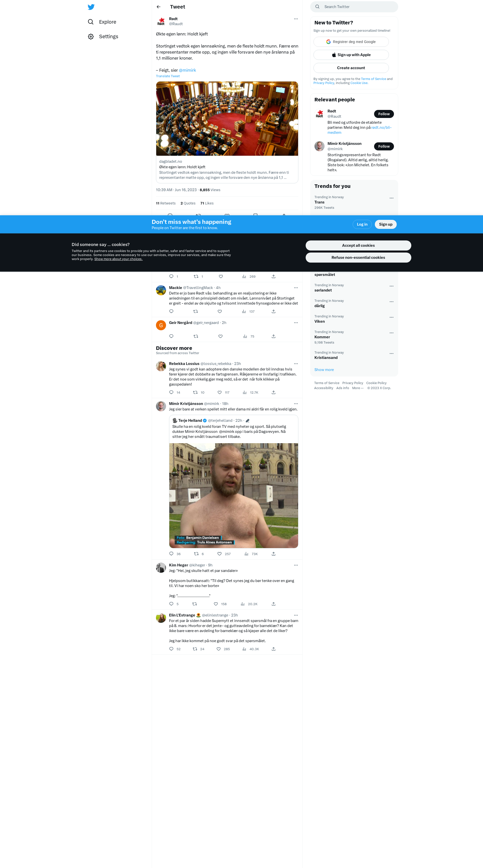
Task: Open the Stortinget chamber photo
Action: tap(227, 118)
